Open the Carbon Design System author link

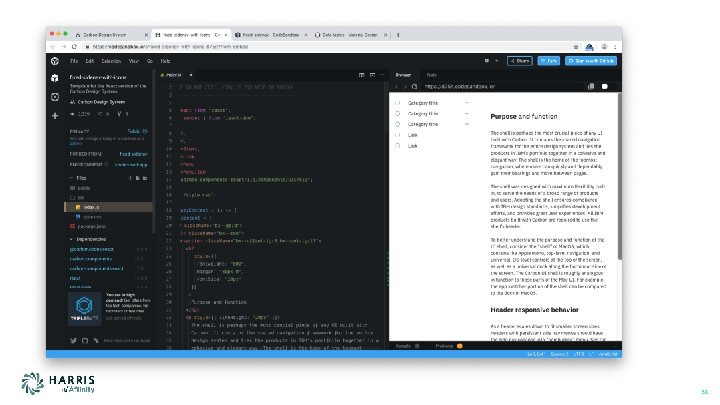97,102
